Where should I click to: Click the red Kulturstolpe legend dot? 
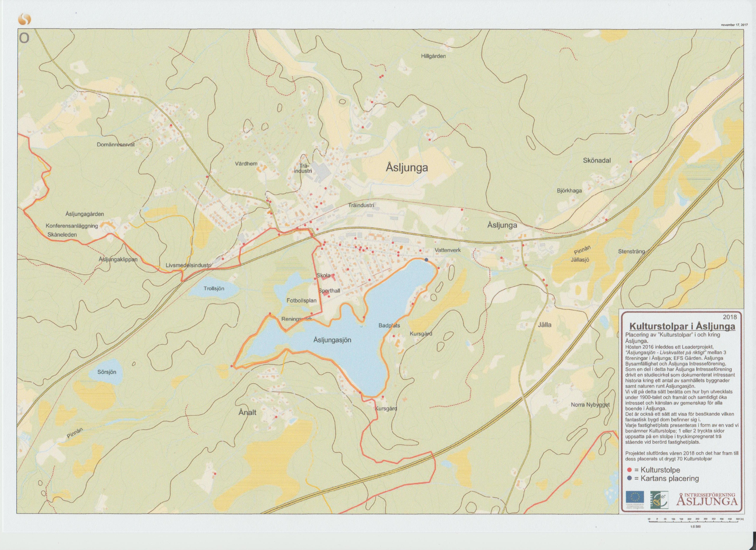[x=629, y=470]
